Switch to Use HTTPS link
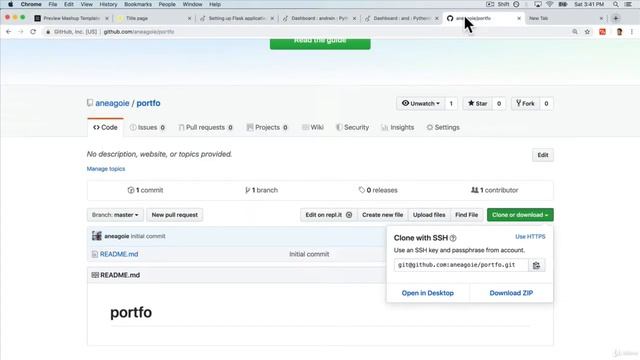This screenshot has height=360, width=640. point(530,237)
